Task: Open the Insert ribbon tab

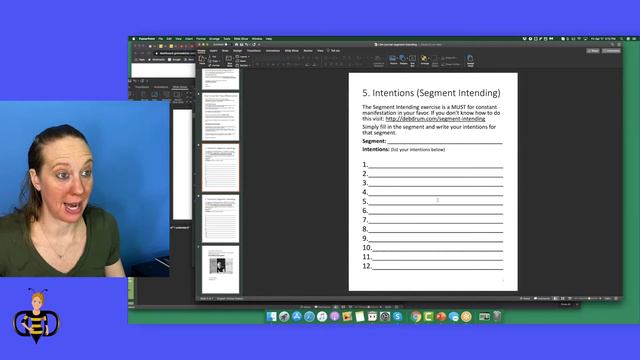Action: point(213,51)
